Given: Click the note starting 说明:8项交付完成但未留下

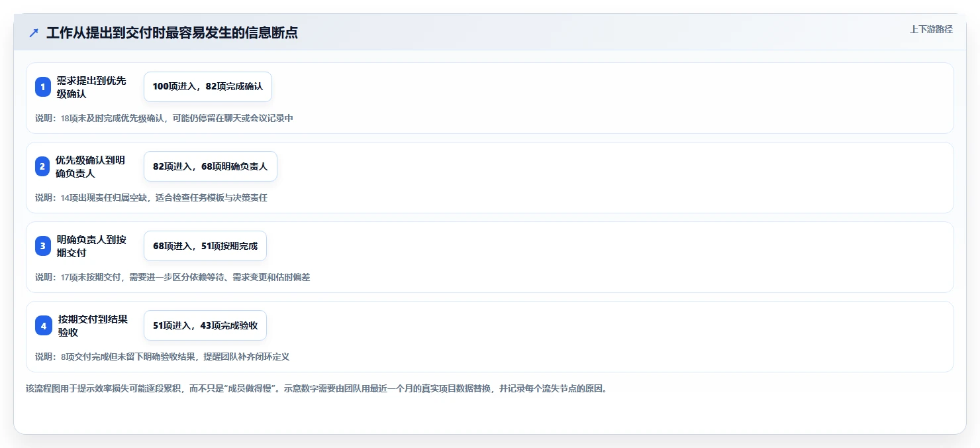Looking at the screenshot, I should [162, 357].
